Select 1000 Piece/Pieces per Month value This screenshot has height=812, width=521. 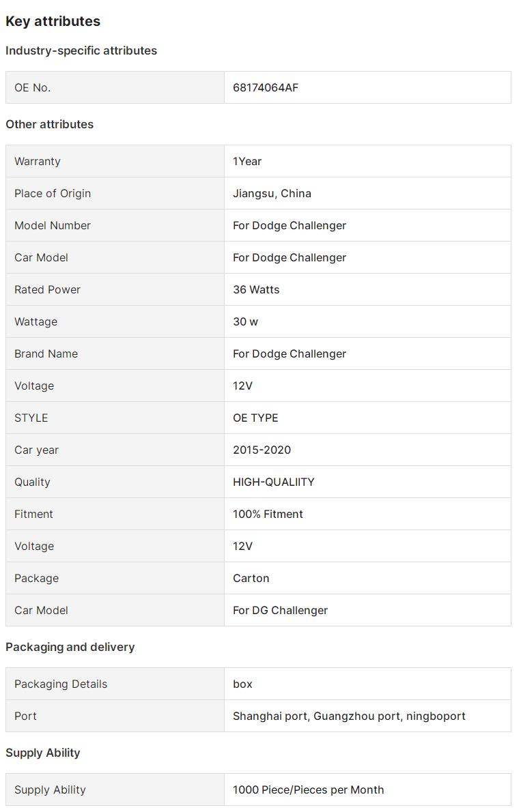tap(308, 789)
